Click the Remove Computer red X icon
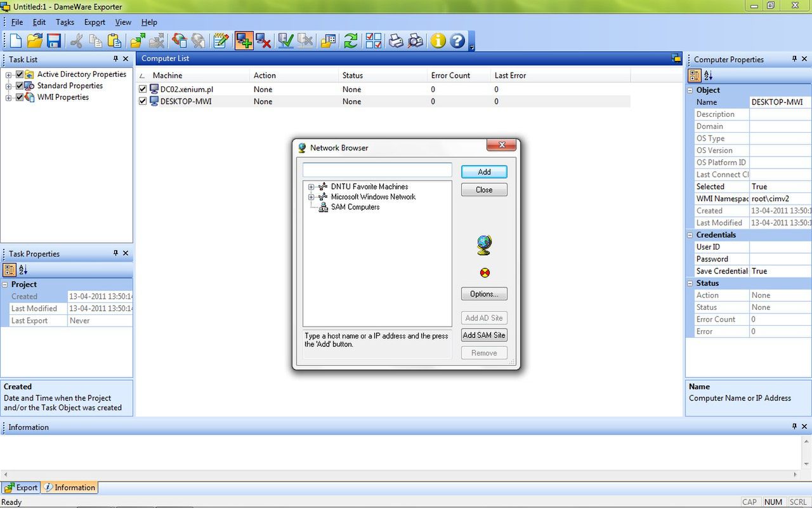Screen dimensions: 812x508 (263, 41)
